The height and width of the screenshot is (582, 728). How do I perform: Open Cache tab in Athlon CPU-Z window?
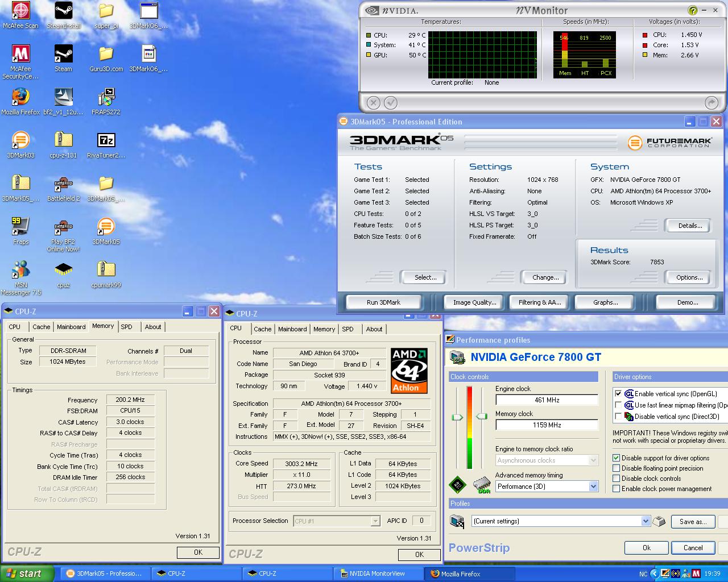(262, 329)
